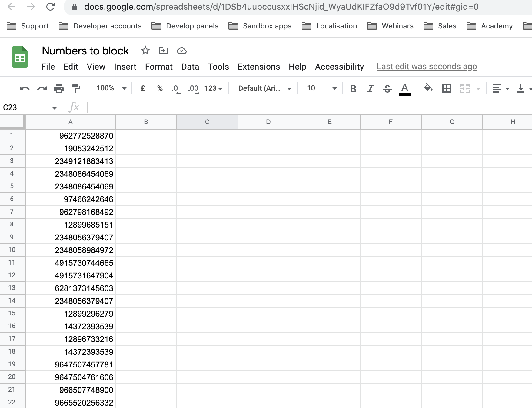The width and height of the screenshot is (532, 408).
Task: Open the Google Sheets home icon
Action: 20,57
